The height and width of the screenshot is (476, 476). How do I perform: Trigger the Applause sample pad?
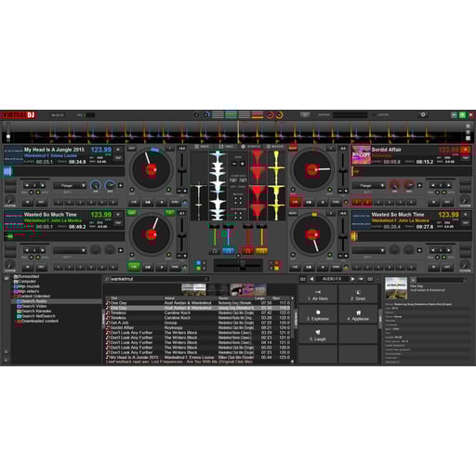click(358, 314)
